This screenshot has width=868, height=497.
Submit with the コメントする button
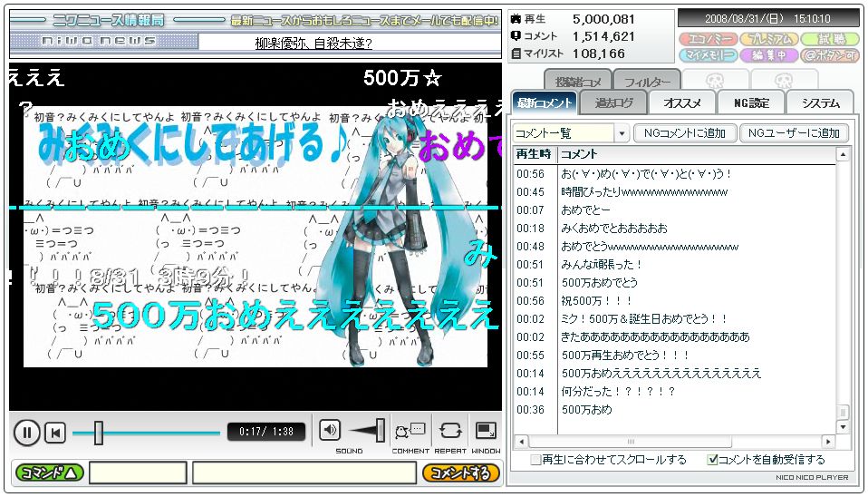[460, 473]
